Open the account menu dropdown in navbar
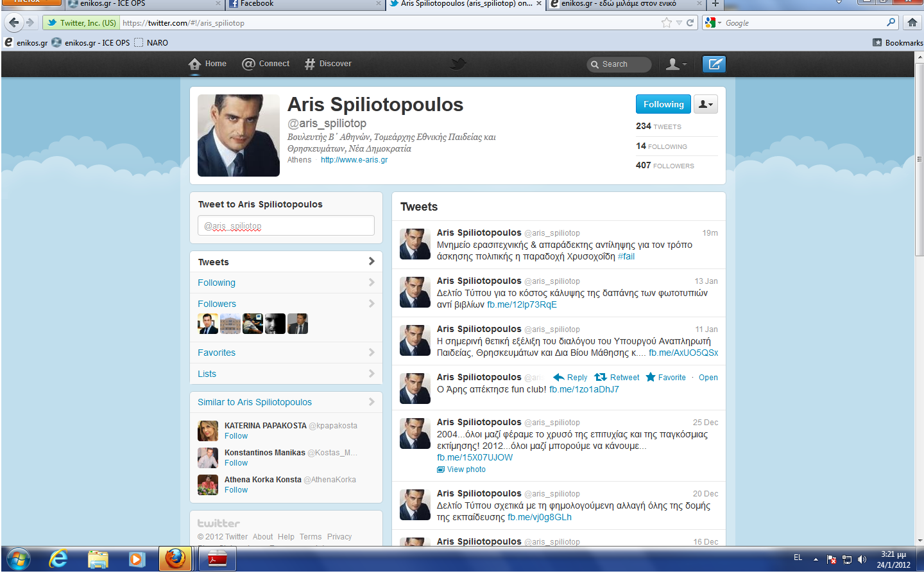Viewport: 924px width, 578px height. coord(676,64)
